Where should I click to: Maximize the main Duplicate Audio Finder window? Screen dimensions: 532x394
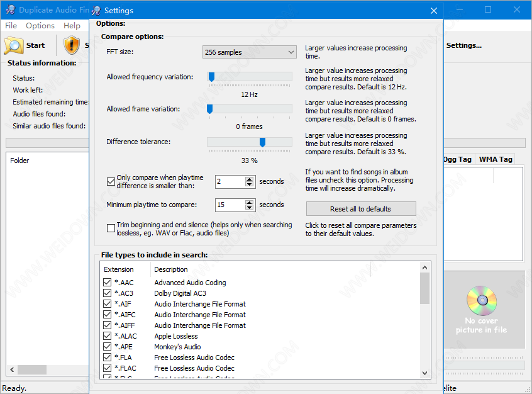pos(488,9)
